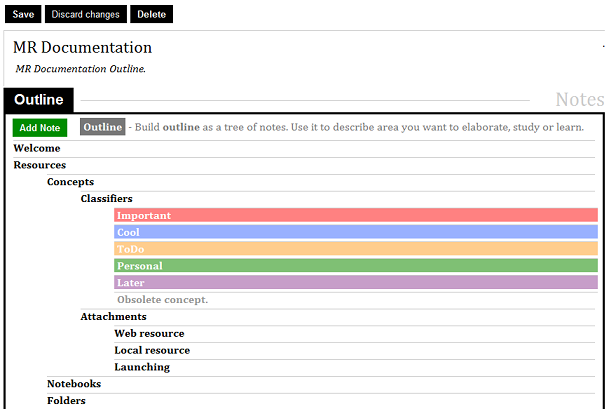This screenshot has width=609, height=409.
Task: Select the Classifiers note
Action: [106, 198]
